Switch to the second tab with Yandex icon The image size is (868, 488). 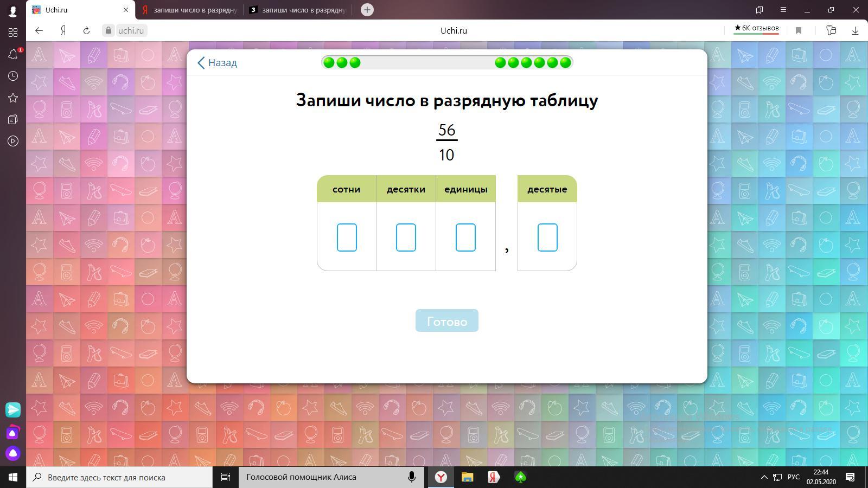189,10
